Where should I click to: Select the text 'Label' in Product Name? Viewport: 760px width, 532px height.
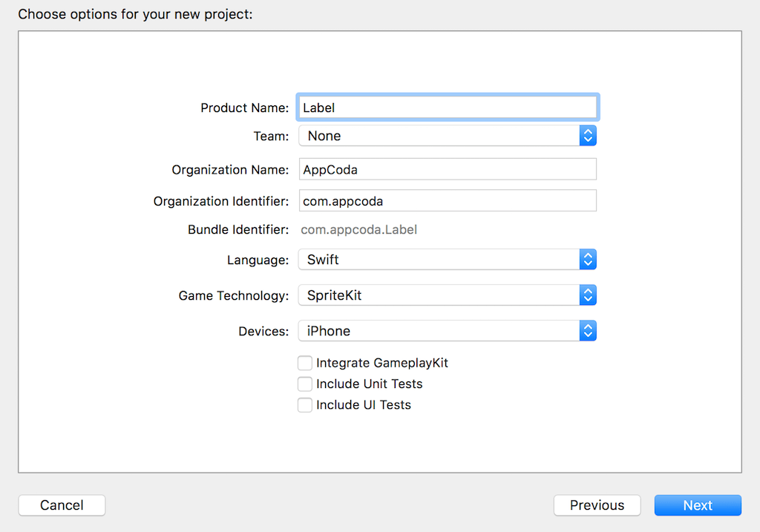318,106
